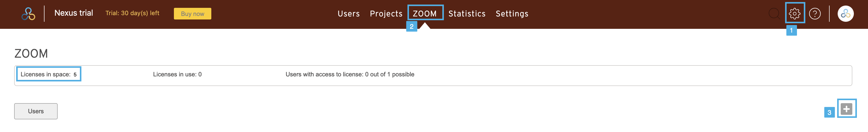Open the search magnifier icon
Image resolution: width=868 pixels, height=132 pixels.
point(774,14)
